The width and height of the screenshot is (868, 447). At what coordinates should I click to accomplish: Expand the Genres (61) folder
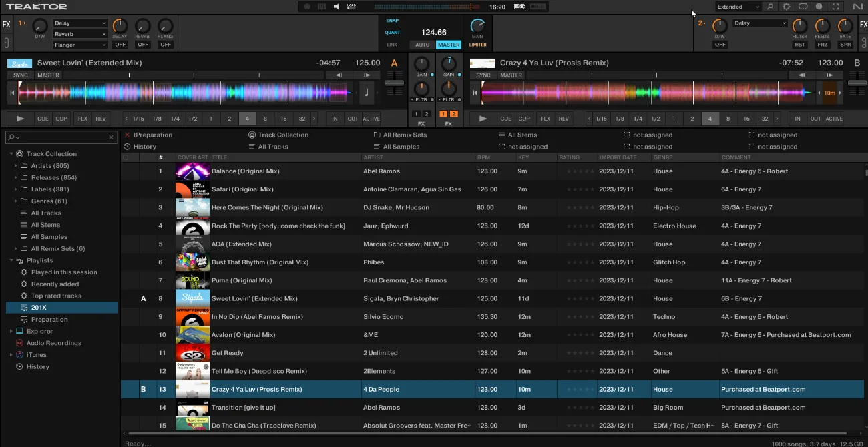(16, 201)
